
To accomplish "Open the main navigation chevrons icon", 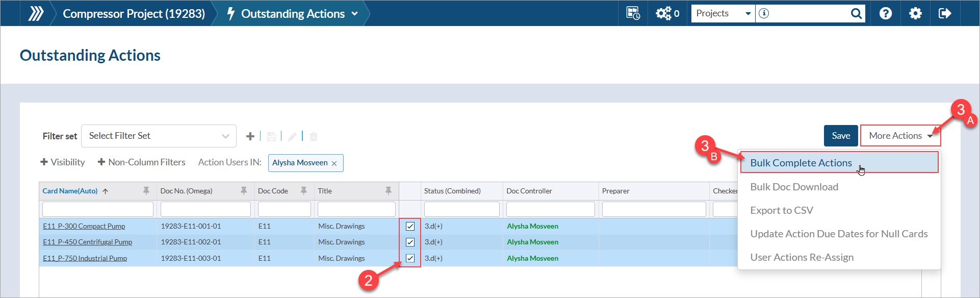I will (x=36, y=13).
